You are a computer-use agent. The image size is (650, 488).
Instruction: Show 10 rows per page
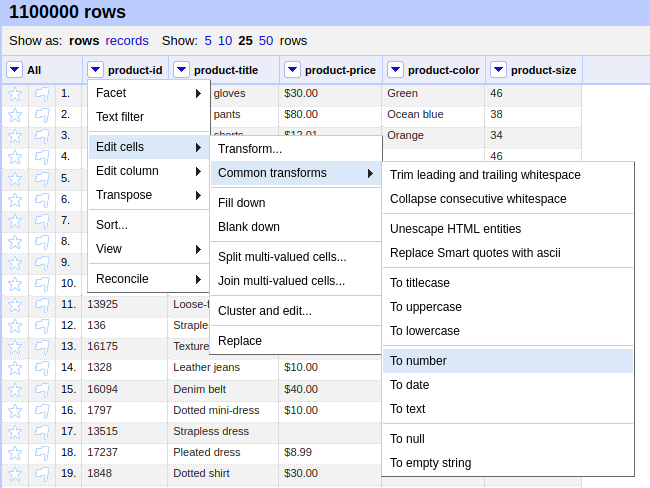point(225,41)
